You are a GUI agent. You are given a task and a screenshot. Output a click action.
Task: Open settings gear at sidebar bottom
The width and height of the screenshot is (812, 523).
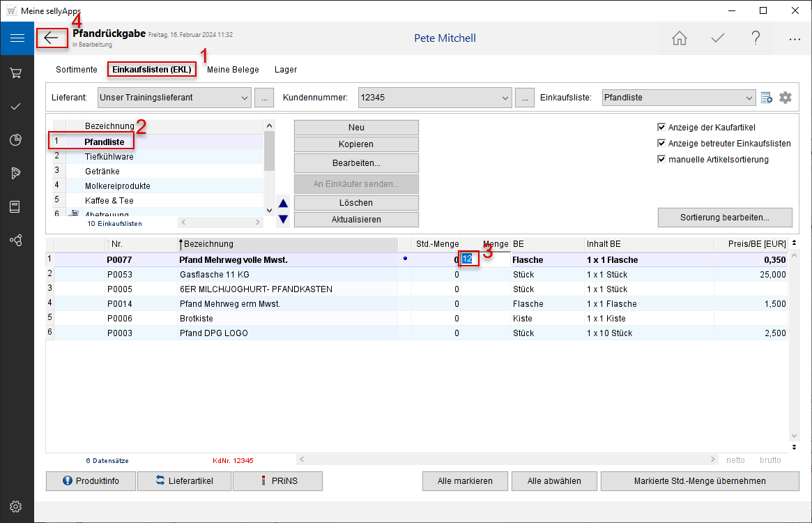17,506
